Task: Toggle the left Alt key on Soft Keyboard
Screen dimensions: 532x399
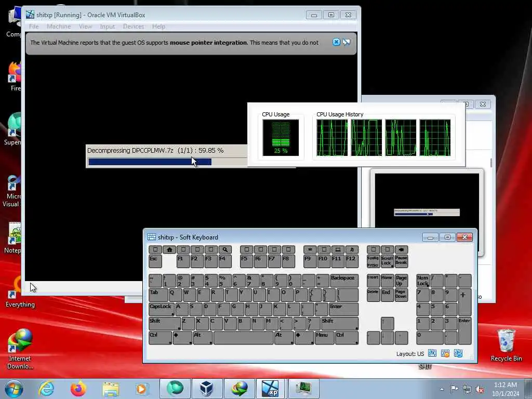Action: pyautogui.click(x=203, y=338)
